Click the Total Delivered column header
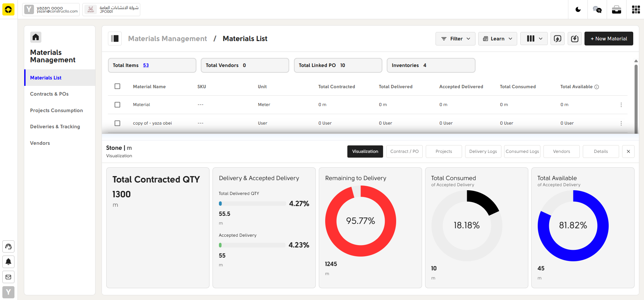The width and height of the screenshot is (644, 300). [x=395, y=87]
